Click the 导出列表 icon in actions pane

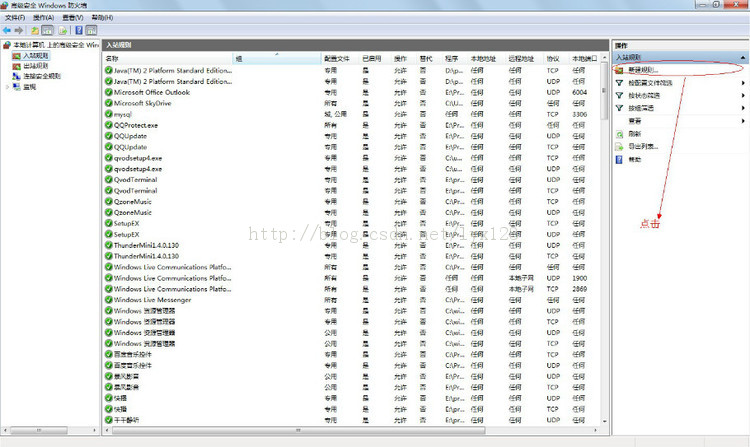pyautogui.click(x=619, y=147)
